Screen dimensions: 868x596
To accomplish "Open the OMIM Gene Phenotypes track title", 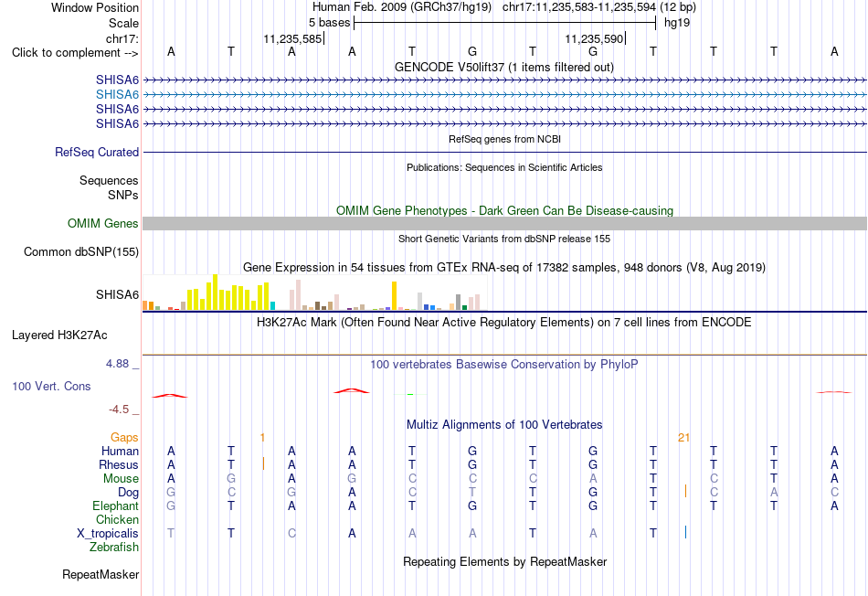I will click(x=504, y=210).
